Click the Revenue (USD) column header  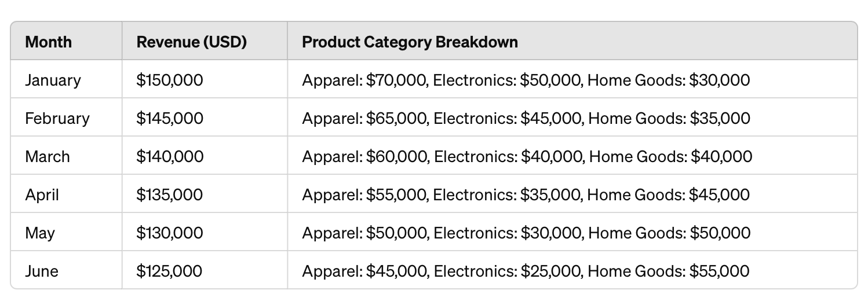pos(191,42)
